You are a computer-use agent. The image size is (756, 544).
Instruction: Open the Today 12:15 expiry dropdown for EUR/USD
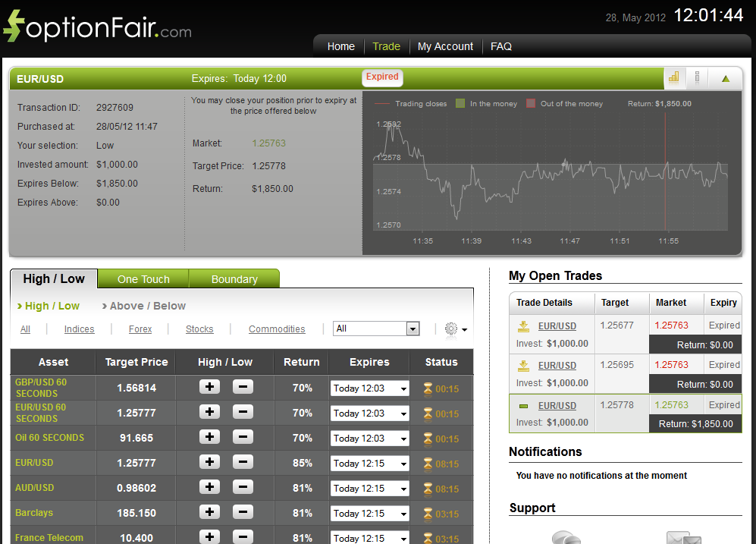coord(369,462)
